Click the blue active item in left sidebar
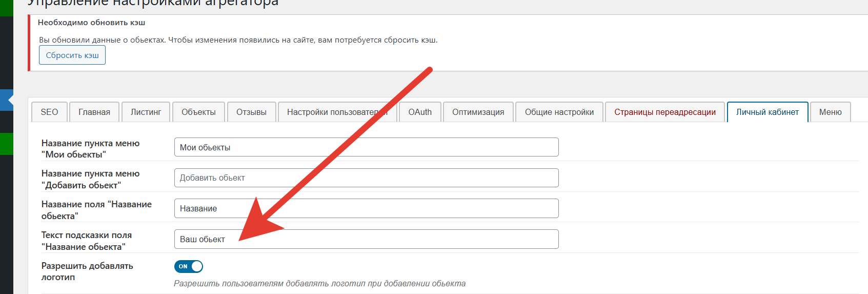Viewport: 868px width, 294px height. coord(6,100)
